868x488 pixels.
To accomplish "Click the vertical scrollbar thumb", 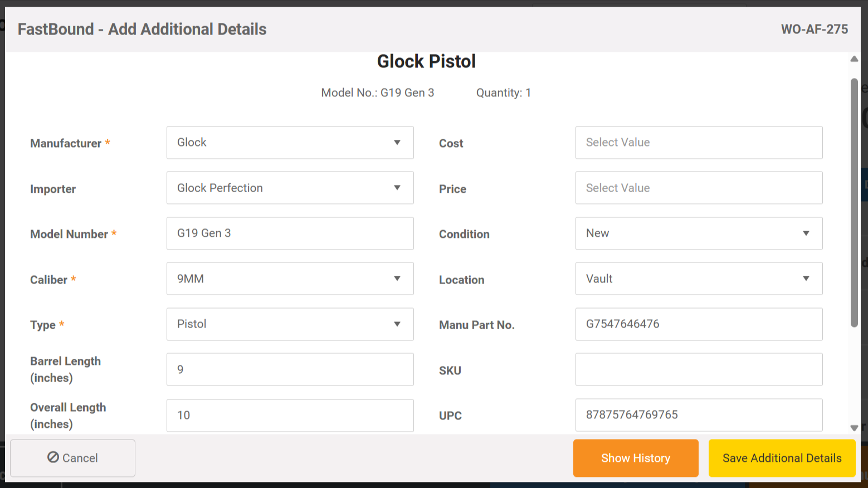I will 854,203.
